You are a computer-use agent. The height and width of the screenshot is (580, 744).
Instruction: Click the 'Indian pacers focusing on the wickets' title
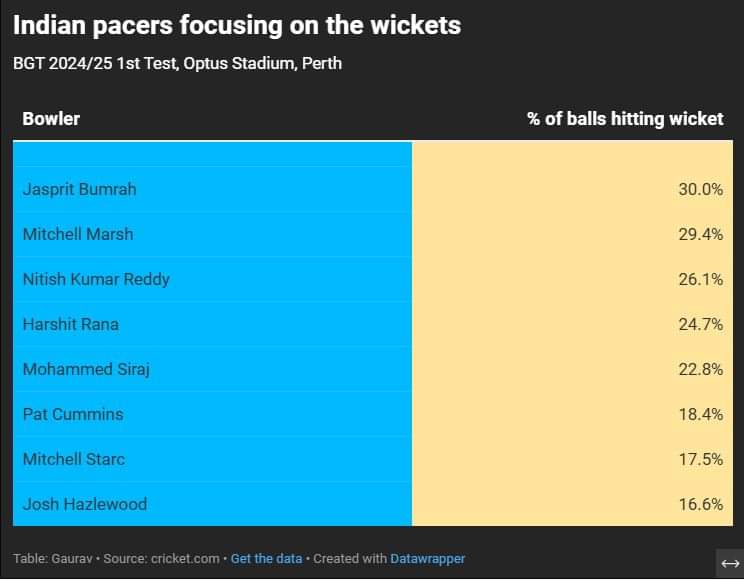click(237, 25)
